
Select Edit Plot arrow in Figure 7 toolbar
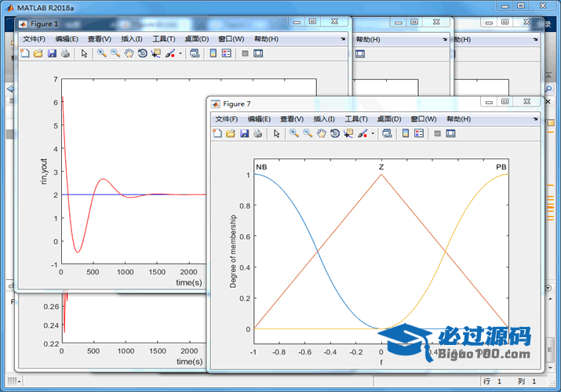click(x=276, y=133)
